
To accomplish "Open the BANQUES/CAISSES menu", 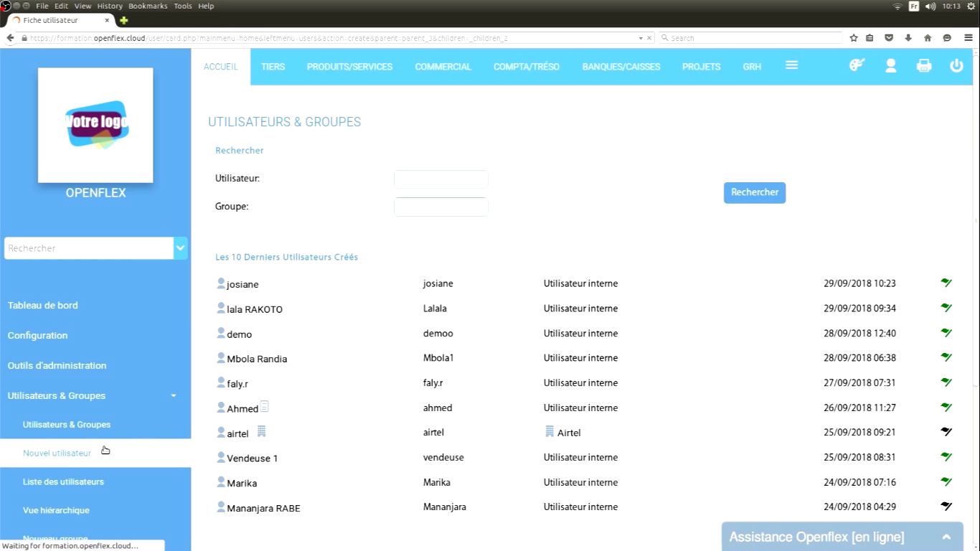I will 621,67.
